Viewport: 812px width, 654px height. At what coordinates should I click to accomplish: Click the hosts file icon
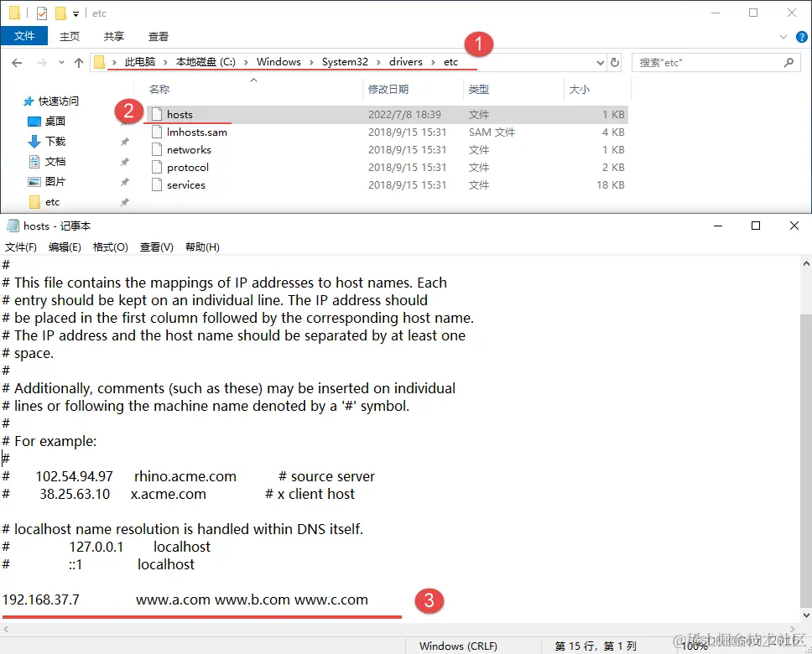click(x=157, y=114)
